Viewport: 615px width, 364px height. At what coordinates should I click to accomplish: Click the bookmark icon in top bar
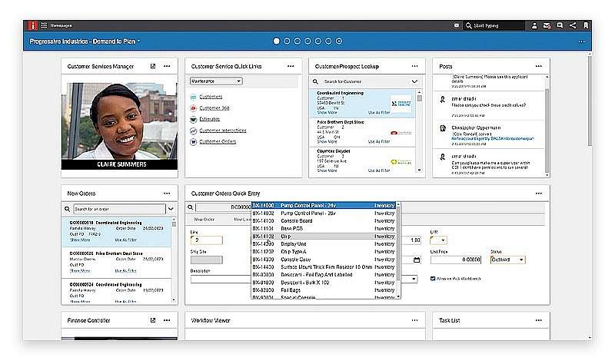click(x=585, y=25)
